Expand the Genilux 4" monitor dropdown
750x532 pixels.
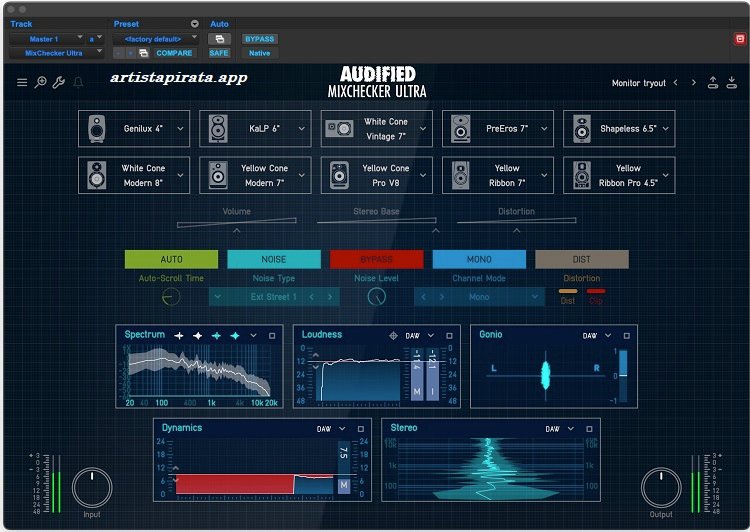[180, 129]
